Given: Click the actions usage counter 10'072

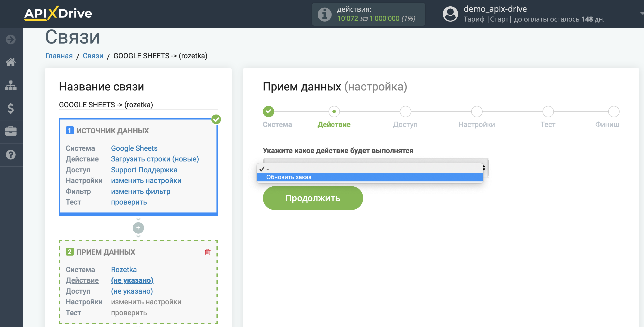Looking at the screenshot, I should [x=348, y=18].
